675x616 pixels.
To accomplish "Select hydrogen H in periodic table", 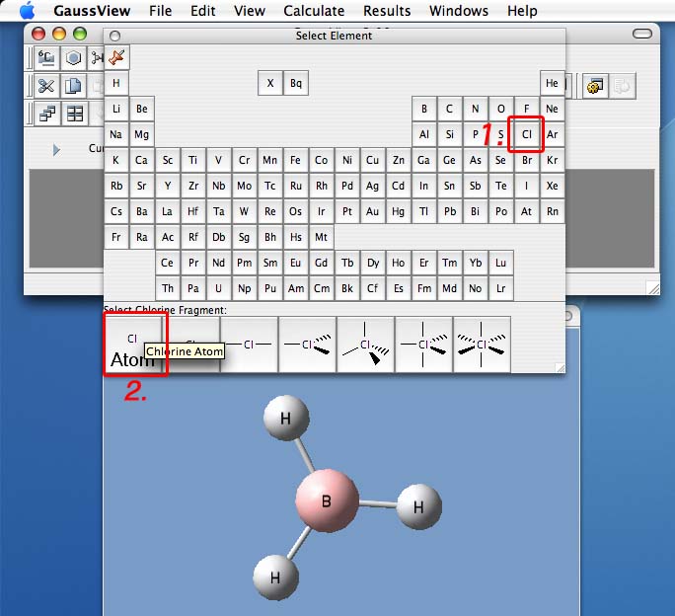I will pos(116,83).
